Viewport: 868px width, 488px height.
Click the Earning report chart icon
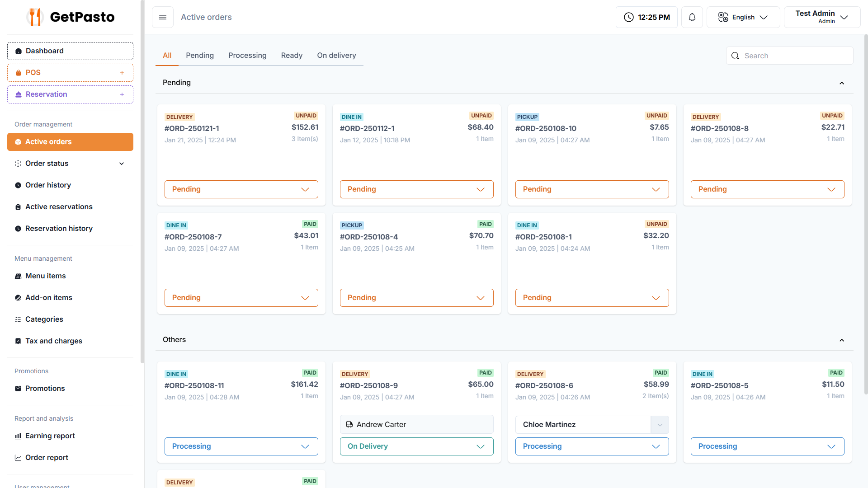18,436
